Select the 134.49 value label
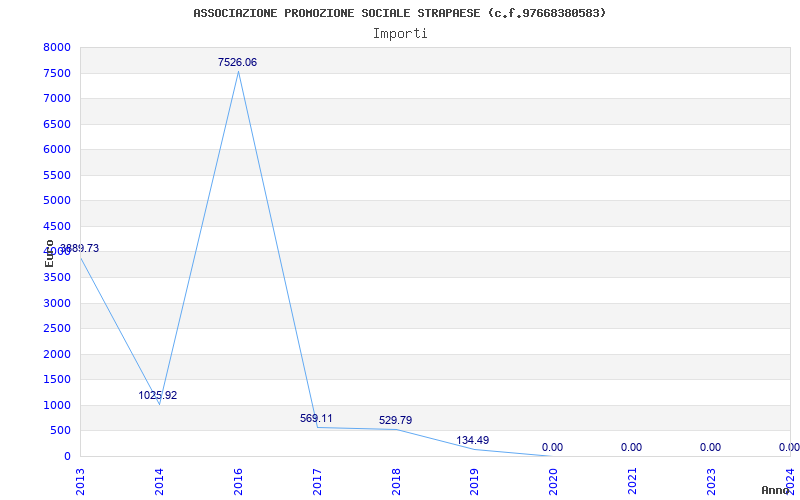The width and height of the screenshot is (800, 500). click(472, 440)
